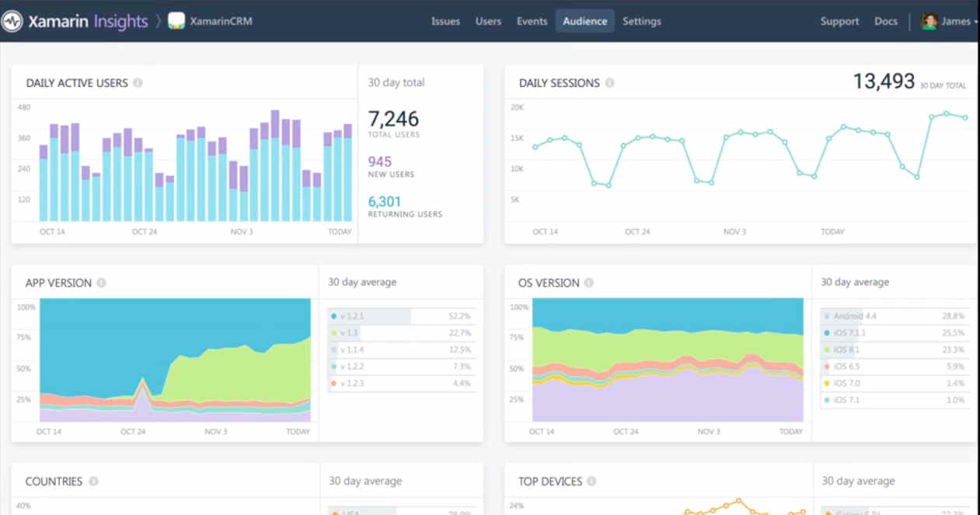Click the XamarinCRM breadcrumb name
Viewport: 980px width, 515px height.
pos(221,21)
